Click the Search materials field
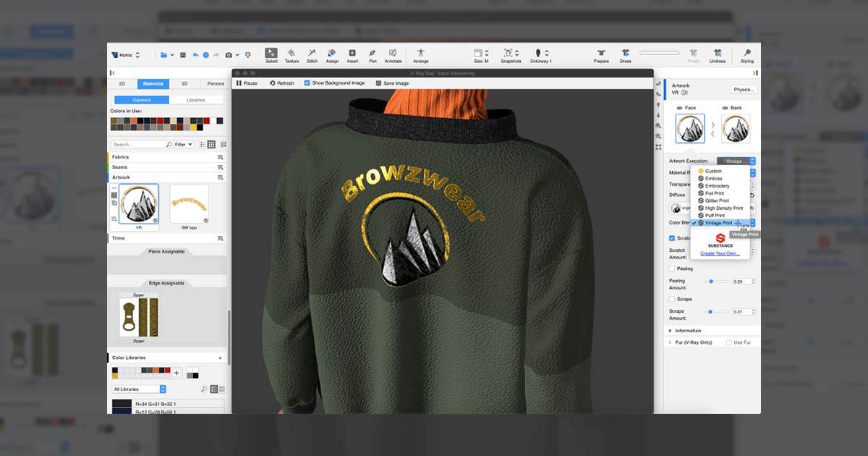The height and width of the screenshot is (456, 868). (141, 144)
